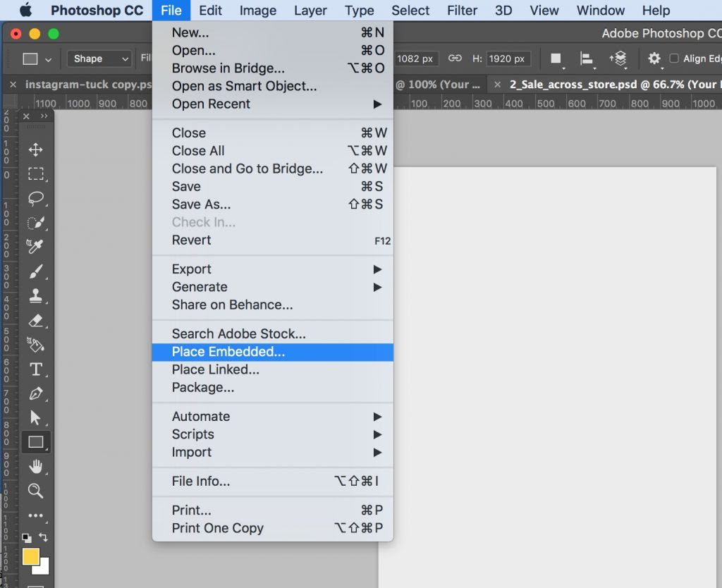Close the 2_Sale_across_store.psd tab
Image resolution: width=722 pixels, height=588 pixels.
497,85
